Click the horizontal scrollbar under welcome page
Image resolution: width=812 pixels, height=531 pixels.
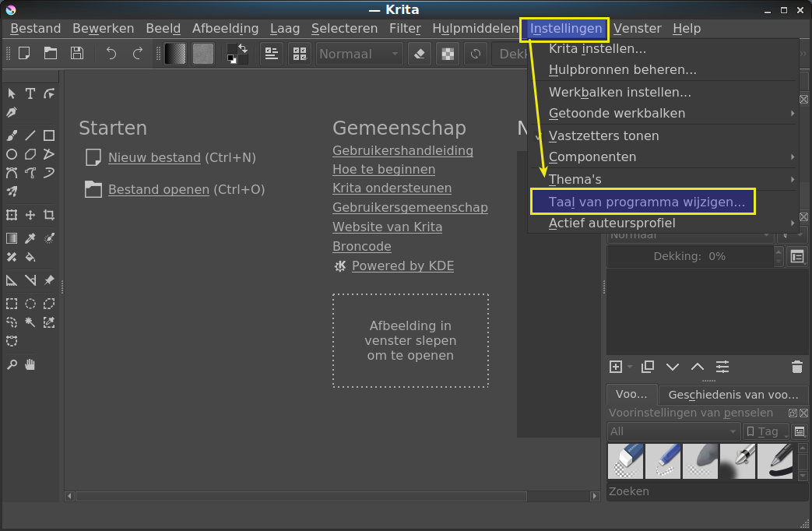click(x=301, y=496)
